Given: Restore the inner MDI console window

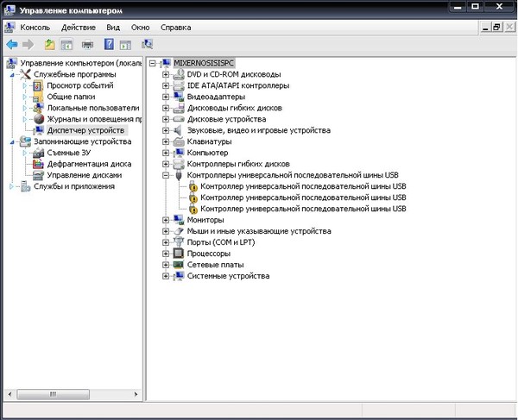Looking at the screenshot, I should (x=497, y=28).
